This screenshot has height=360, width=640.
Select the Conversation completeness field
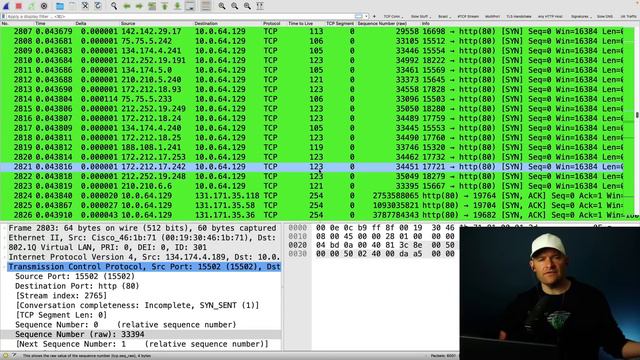137,305
